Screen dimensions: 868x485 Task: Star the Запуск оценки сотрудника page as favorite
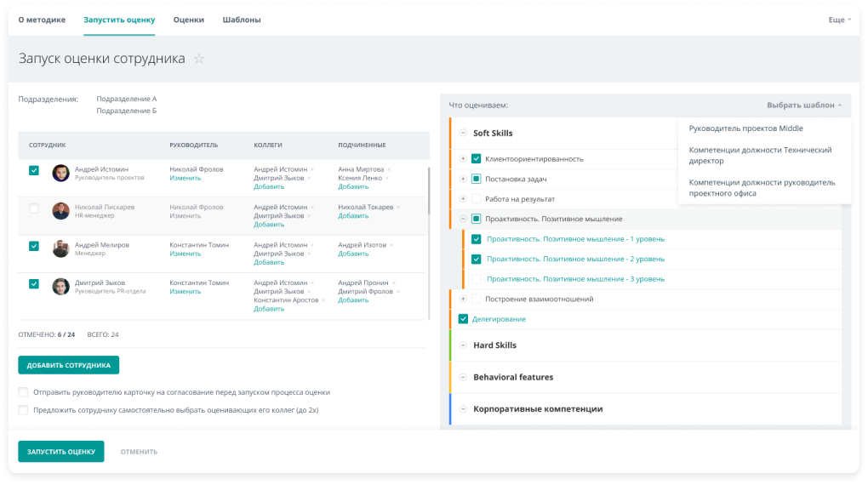[199, 59]
